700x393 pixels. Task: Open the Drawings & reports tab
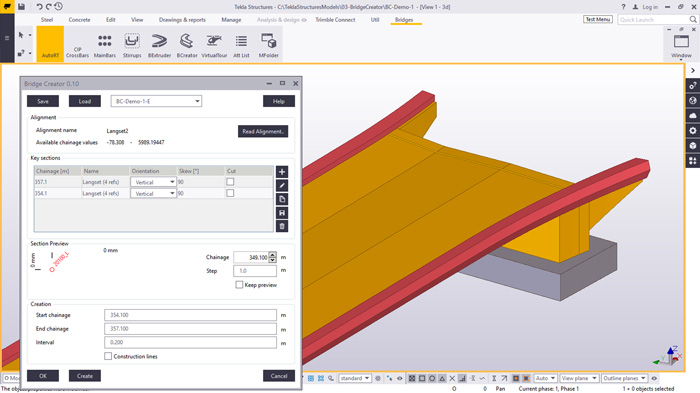click(x=182, y=20)
